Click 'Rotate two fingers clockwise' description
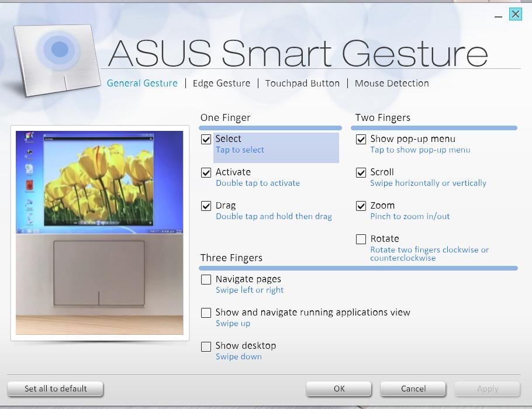 tap(430, 254)
